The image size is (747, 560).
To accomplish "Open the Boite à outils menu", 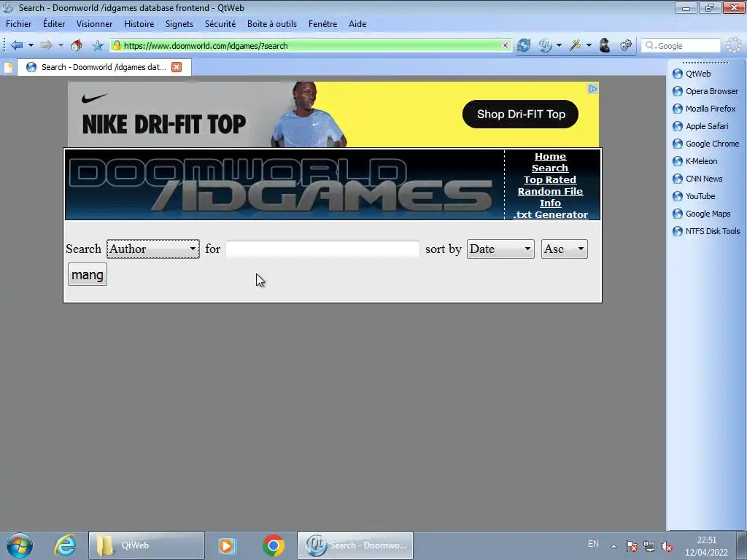I will (272, 24).
